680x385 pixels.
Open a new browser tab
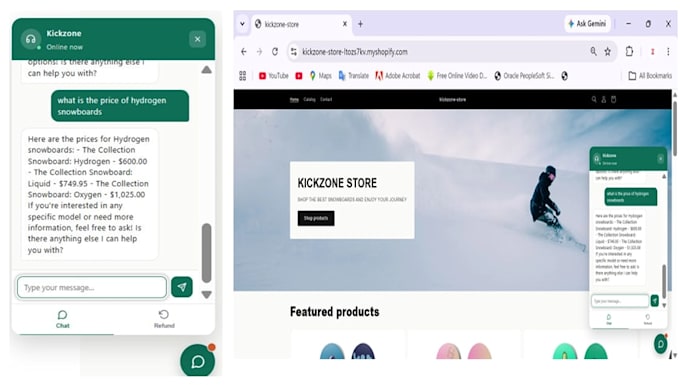click(360, 24)
